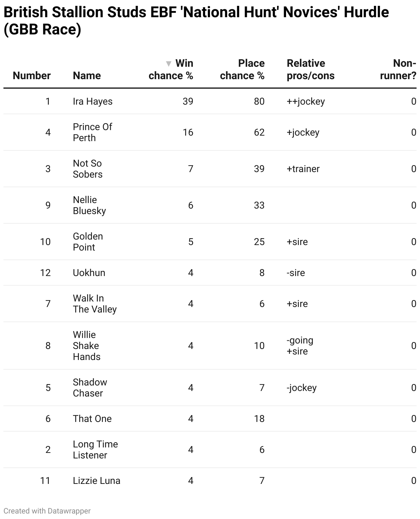Sort table by Number column header
Screen dimensions: 420x519
pos(32,76)
